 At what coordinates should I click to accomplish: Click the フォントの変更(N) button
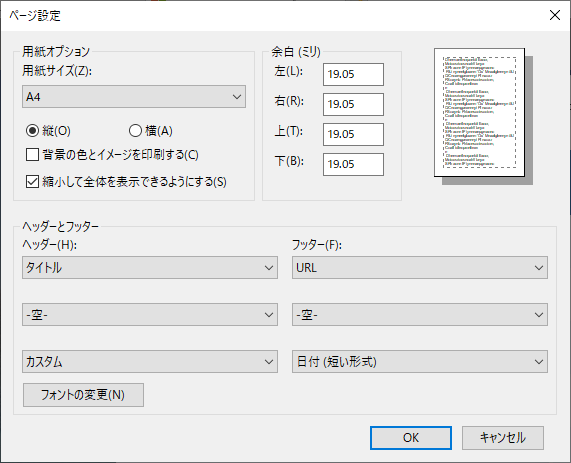(x=83, y=395)
